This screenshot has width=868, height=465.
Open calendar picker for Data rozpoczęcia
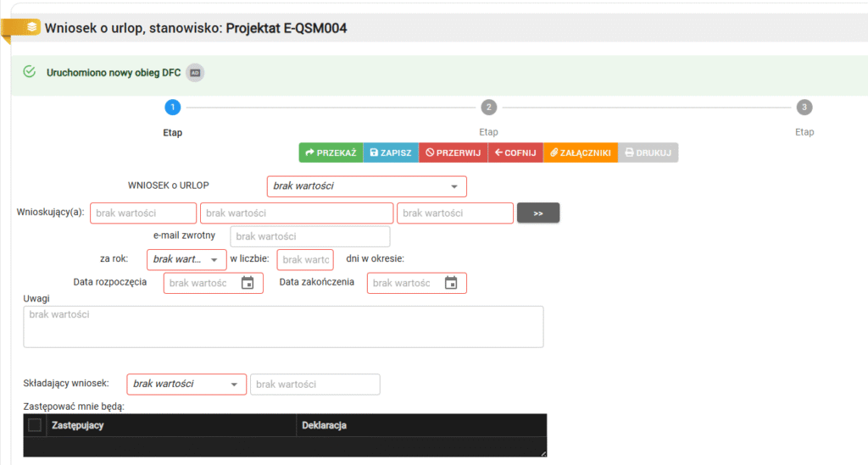coord(248,283)
